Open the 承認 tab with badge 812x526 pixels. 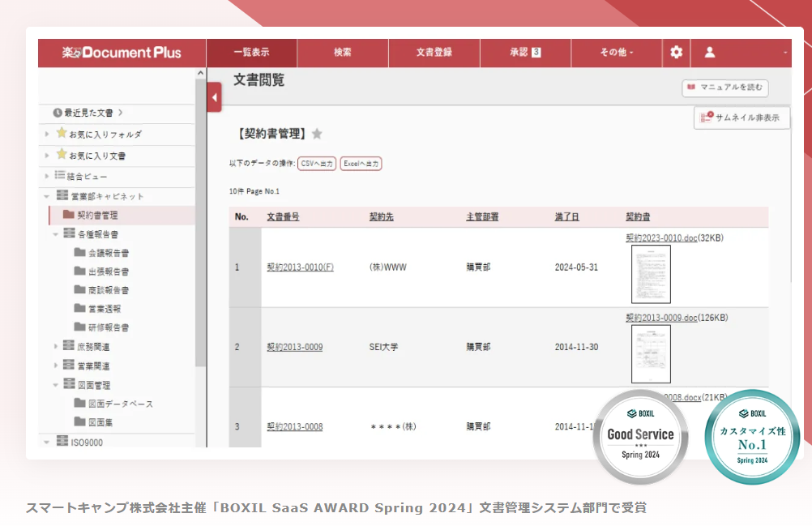(x=525, y=53)
